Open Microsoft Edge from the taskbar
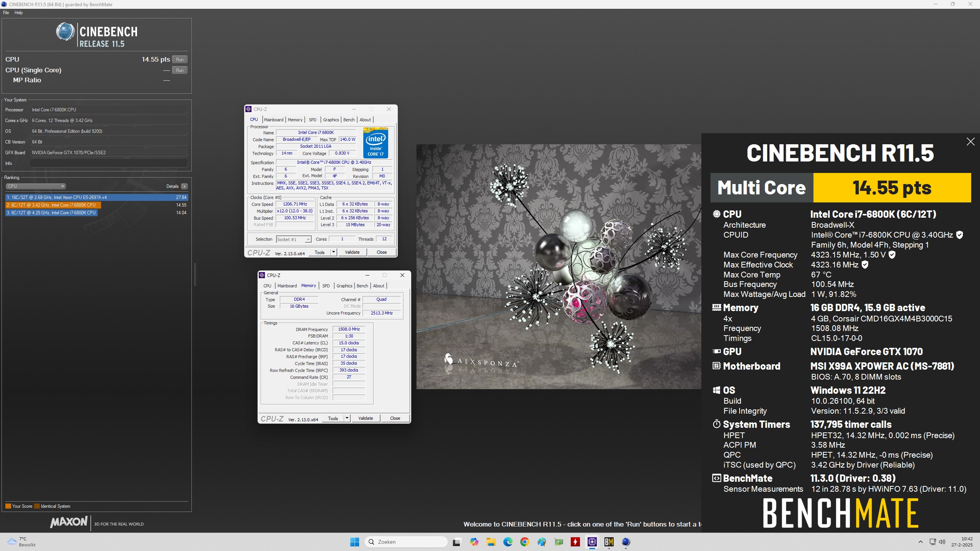The image size is (980, 551). point(508,542)
